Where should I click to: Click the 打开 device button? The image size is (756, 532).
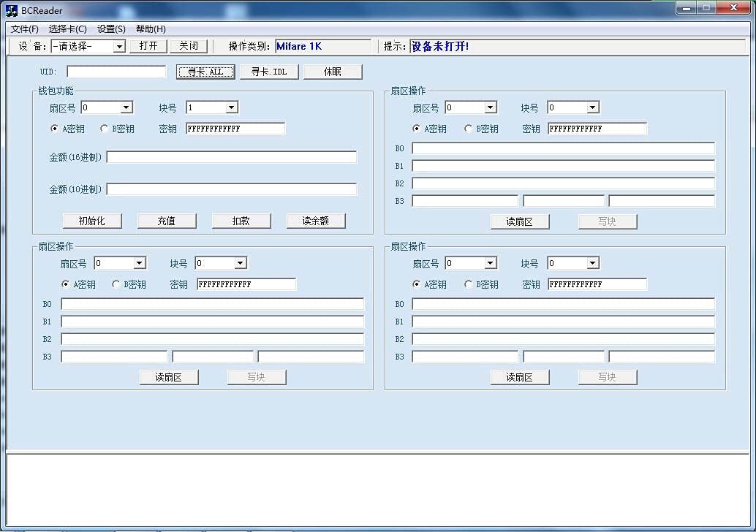pos(148,46)
